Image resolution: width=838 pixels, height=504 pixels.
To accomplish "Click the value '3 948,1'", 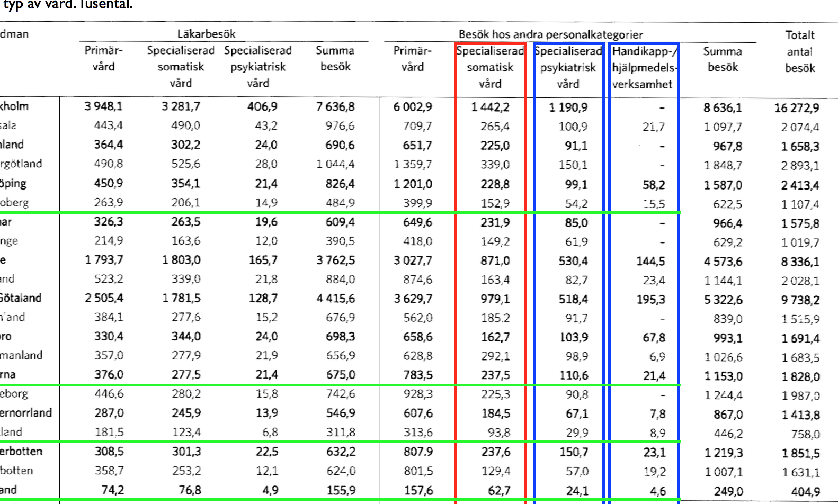I will 103,106.
